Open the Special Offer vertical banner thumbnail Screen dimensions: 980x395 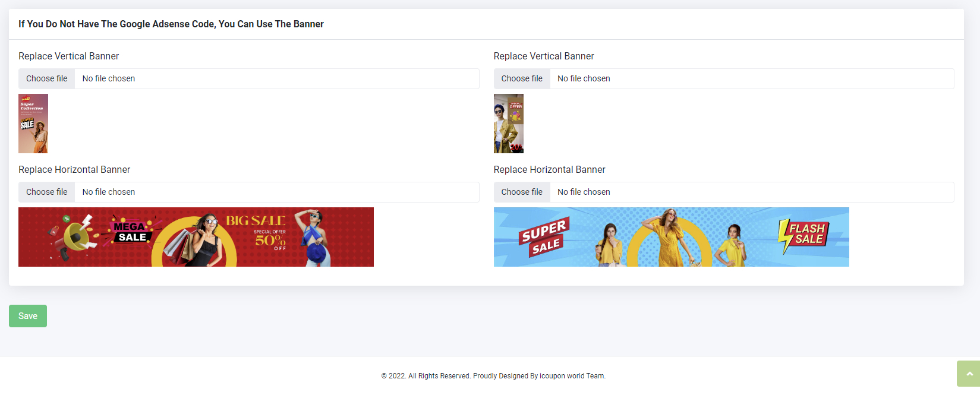coord(509,124)
